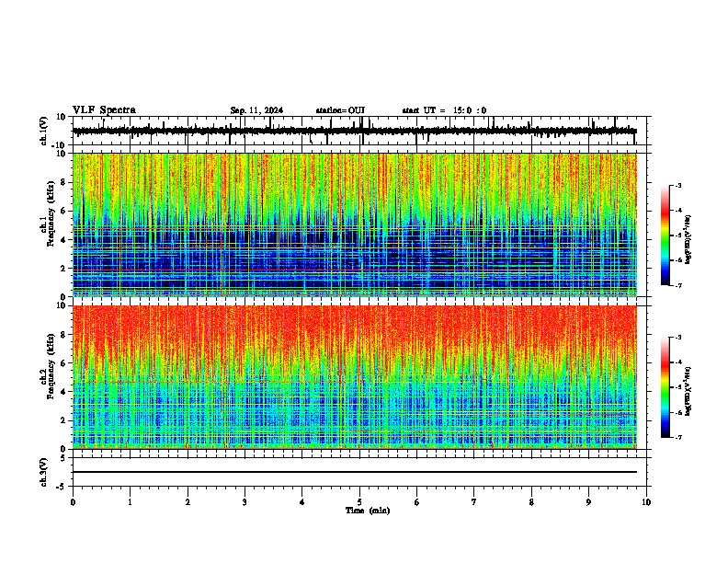Click the 'station=OUJ' label
Screen dimensions: 728x563
click(340, 110)
